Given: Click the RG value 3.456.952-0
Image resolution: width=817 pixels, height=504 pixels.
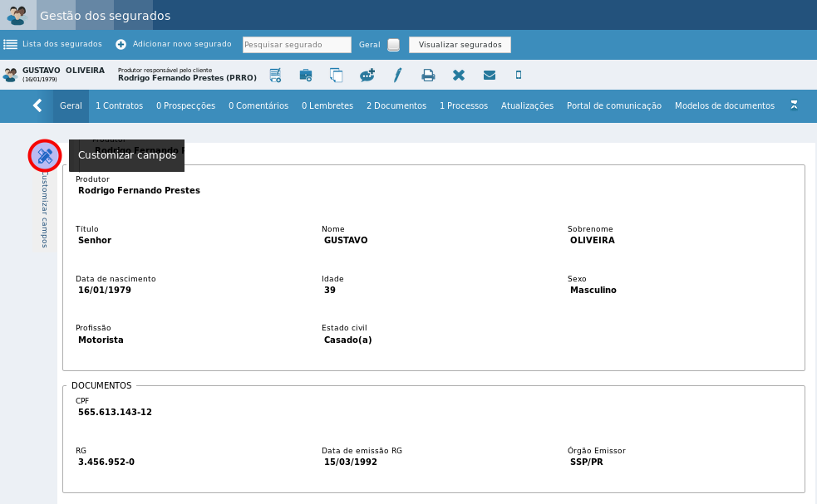Looking at the screenshot, I should (106, 462).
